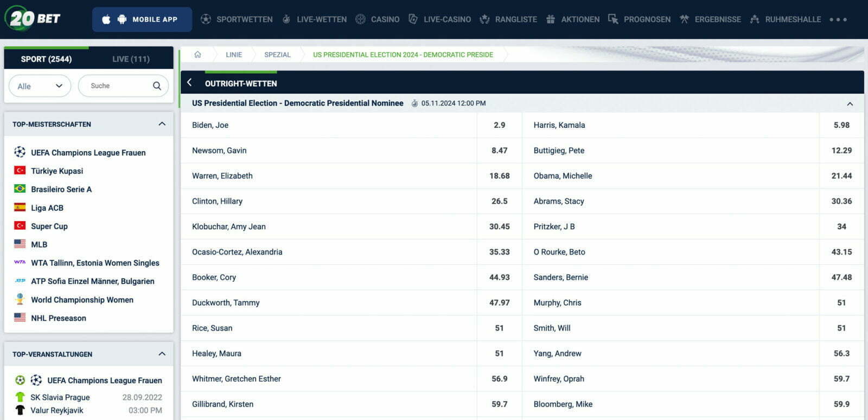This screenshot has height=420, width=868.
Task: Click the trophy icon for World Championship Women
Action: click(x=20, y=299)
